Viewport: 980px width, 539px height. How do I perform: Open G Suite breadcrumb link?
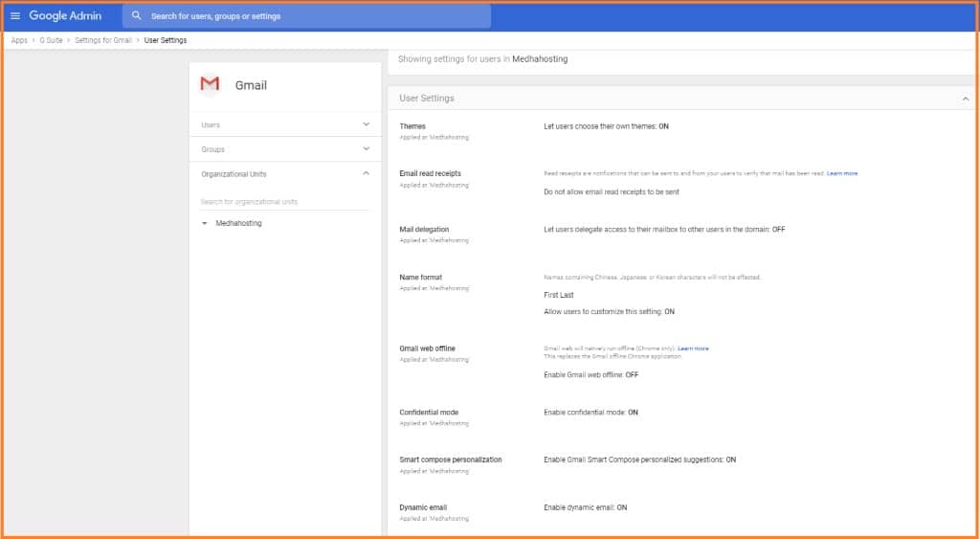pyautogui.click(x=51, y=40)
